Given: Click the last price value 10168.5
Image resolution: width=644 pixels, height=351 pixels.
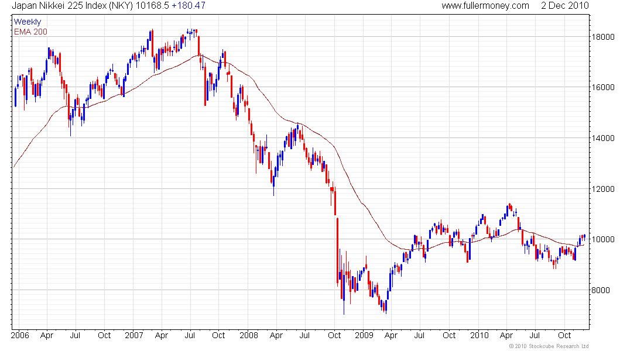Looking at the screenshot, I should (152, 6).
